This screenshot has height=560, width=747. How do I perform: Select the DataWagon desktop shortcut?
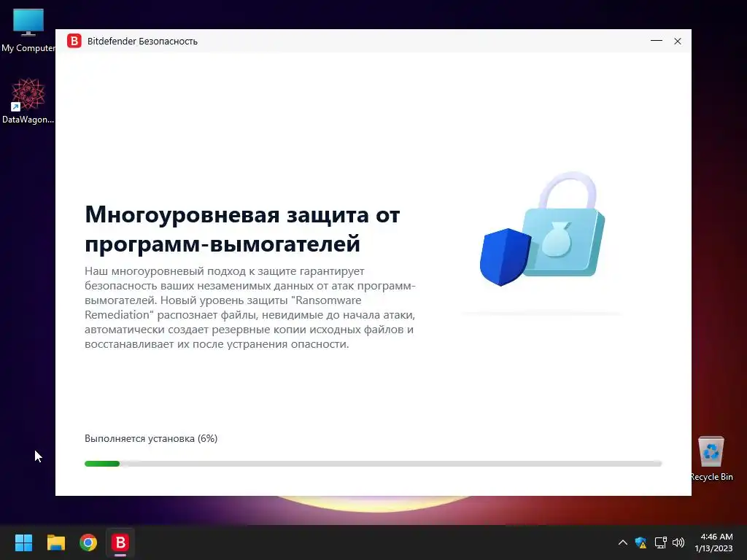point(28,101)
